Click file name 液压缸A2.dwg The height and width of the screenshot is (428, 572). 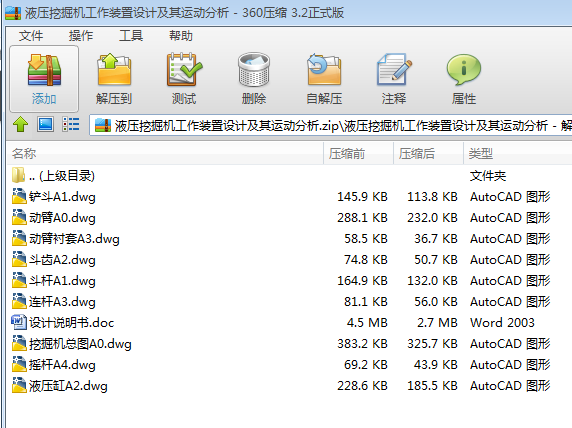coord(68,386)
